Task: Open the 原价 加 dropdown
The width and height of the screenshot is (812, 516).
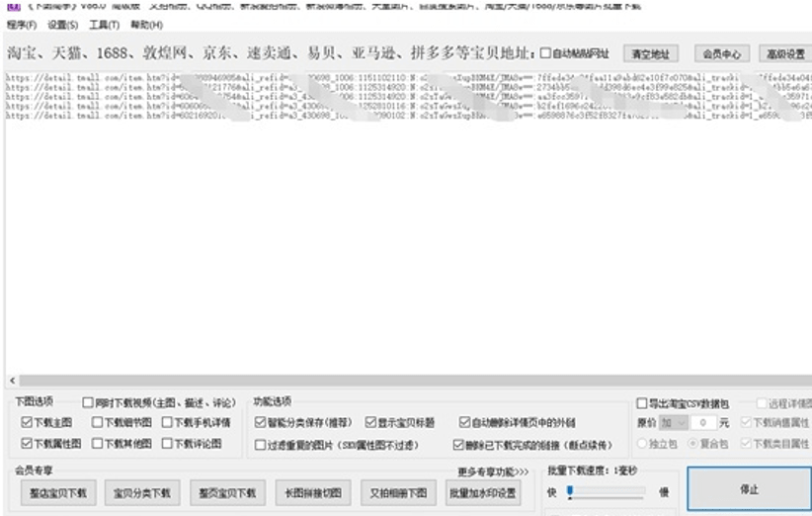Action: pyautogui.click(x=674, y=423)
